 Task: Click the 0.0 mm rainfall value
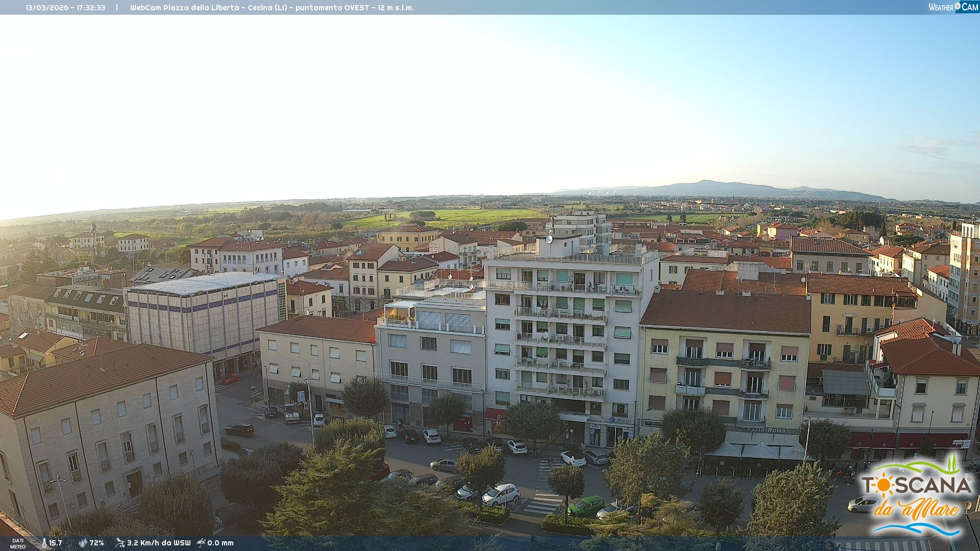tap(220, 543)
